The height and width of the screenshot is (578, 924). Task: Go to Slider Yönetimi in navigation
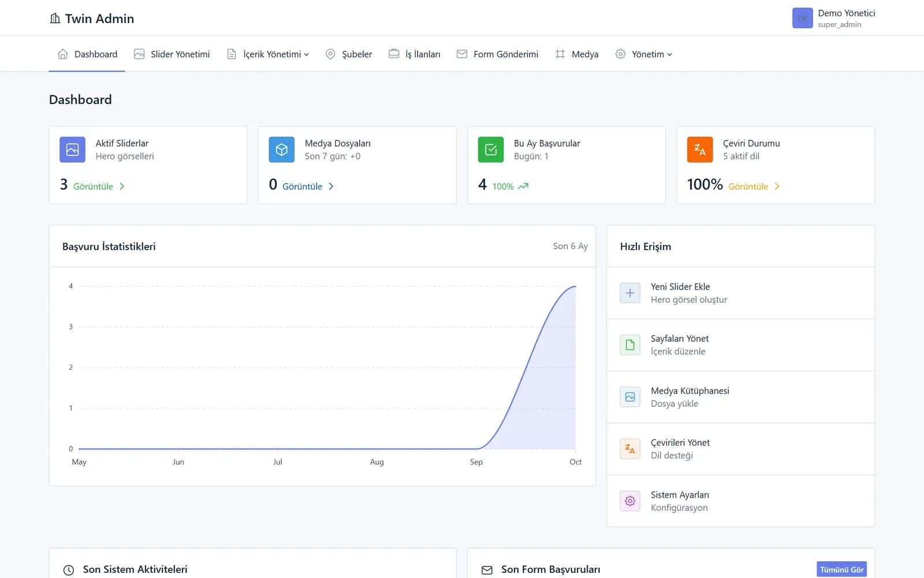click(x=172, y=54)
